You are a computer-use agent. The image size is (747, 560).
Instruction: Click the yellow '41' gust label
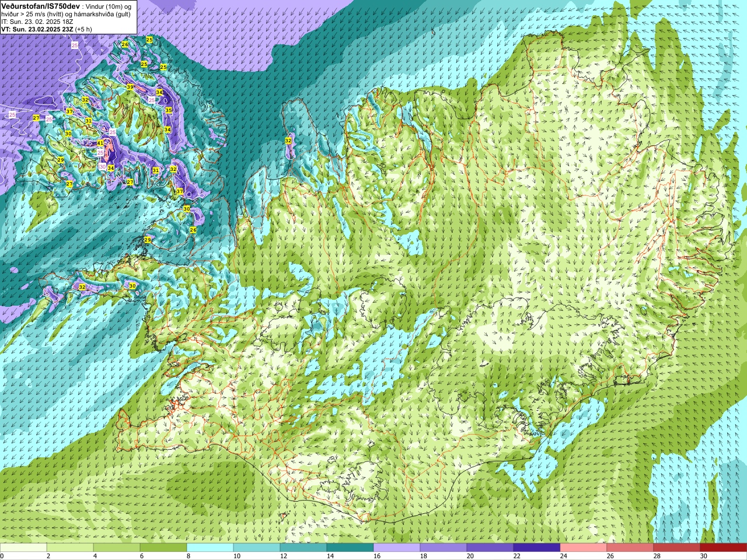pyautogui.click(x=100, y=143)
